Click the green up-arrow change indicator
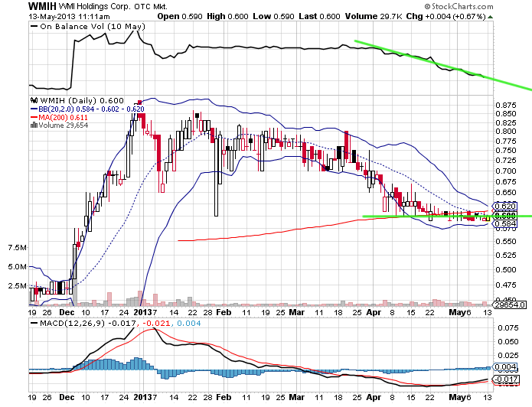532x407 pixels. (490, 17)
